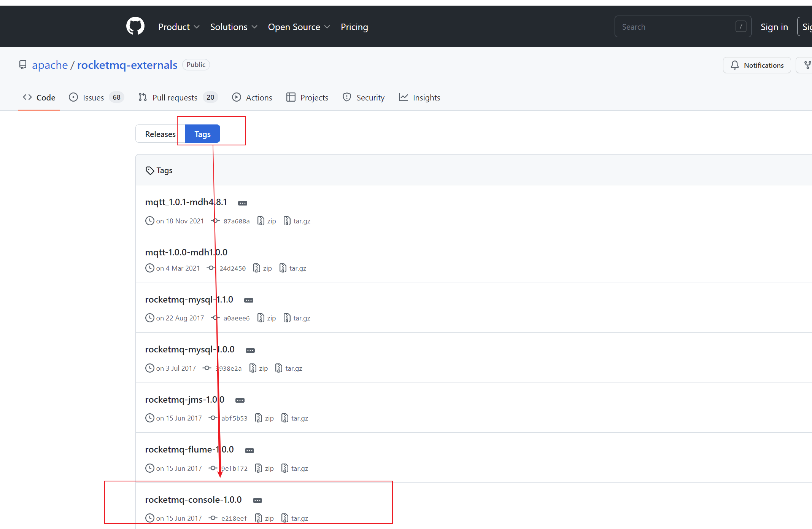Switch to the Issues tab
This screenshot has width=812, height=529.
(x=96, y=97)
